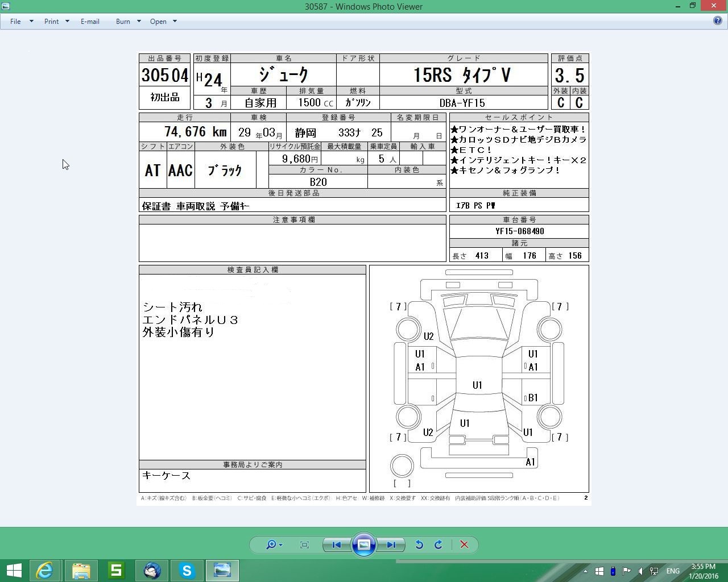This screenshot has width=728, height=582.
Task: Click the E-mail button
Action: coord(90,21)
